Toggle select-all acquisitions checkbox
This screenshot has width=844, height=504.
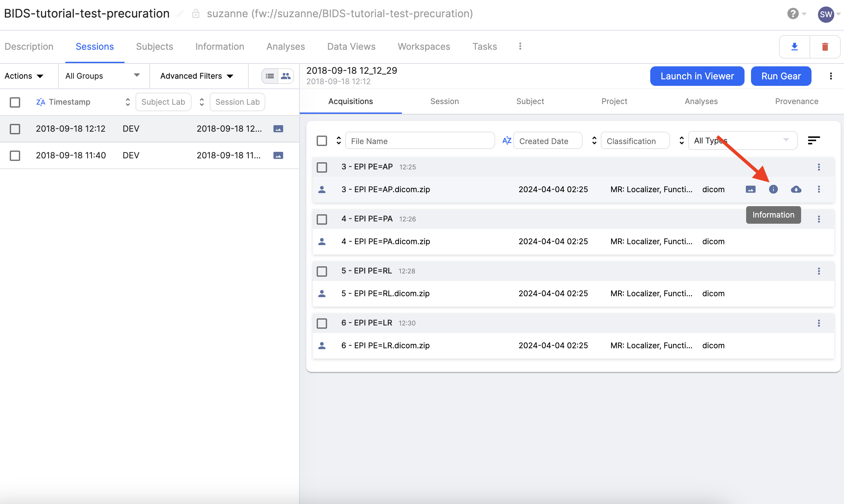(322, 141)
